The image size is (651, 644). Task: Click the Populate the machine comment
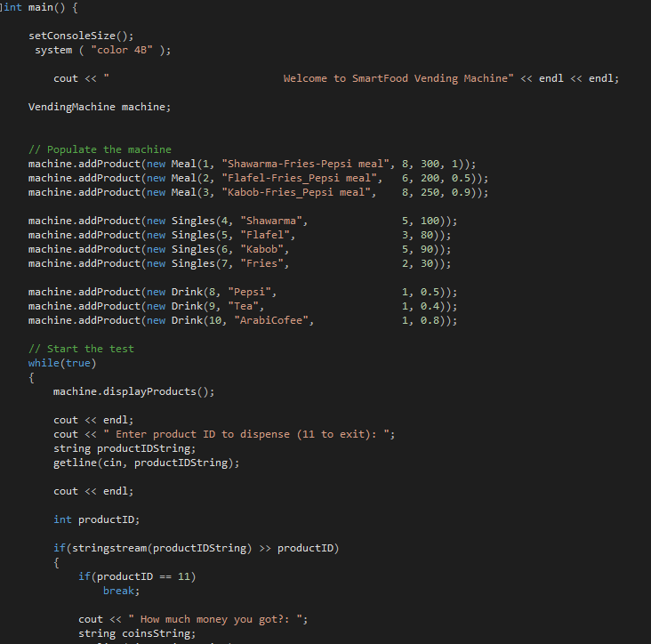(x=100, y=149)
